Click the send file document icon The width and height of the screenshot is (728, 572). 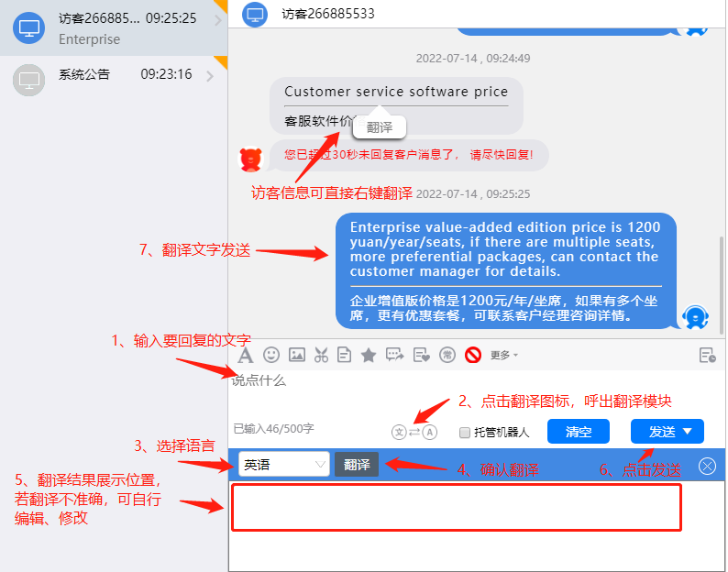345,355
